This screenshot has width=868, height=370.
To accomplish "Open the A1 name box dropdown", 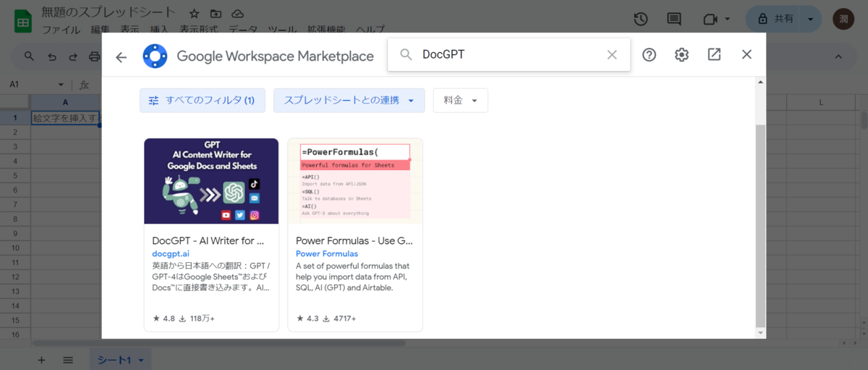I will tap(61, 85).
